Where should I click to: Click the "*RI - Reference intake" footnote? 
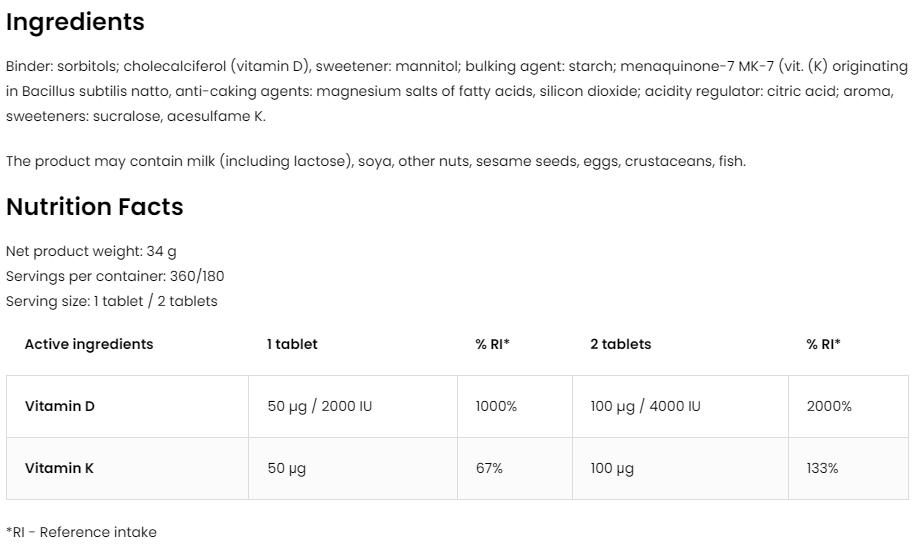[81, 532]
